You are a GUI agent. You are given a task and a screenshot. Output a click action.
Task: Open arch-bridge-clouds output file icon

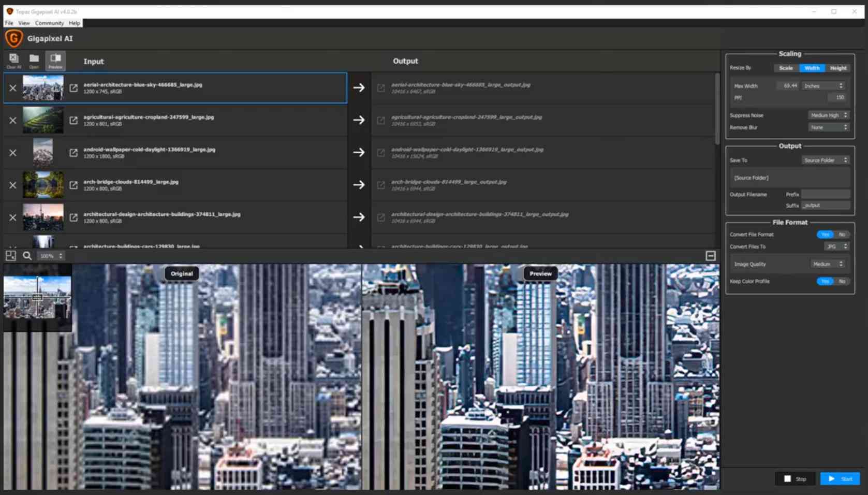tap(381, 185)
